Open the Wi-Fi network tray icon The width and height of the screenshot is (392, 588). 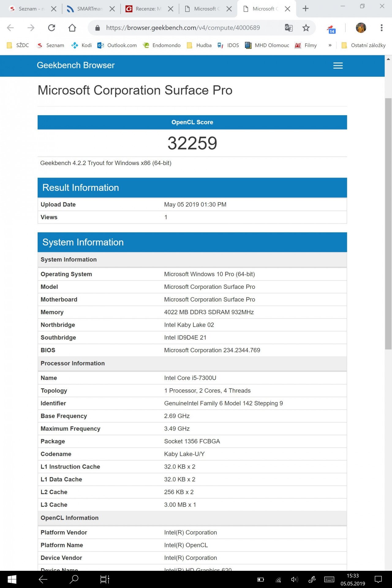tap(278, 579)
